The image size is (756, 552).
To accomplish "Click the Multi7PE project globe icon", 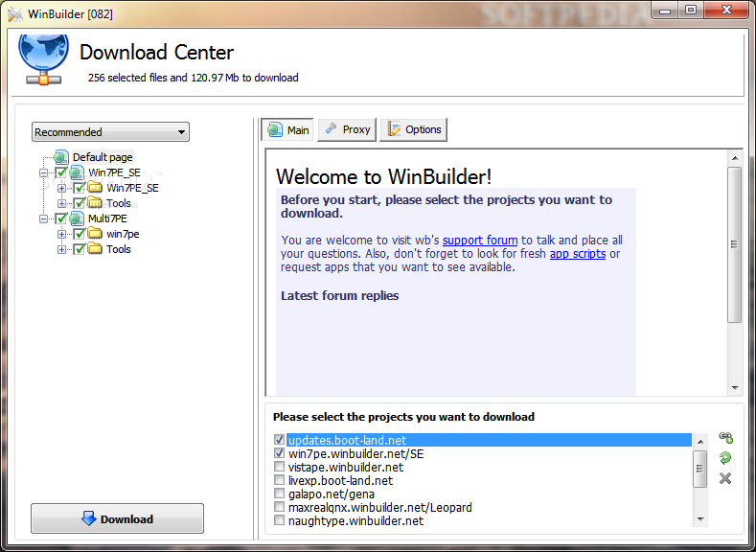I will pos(77,218).
